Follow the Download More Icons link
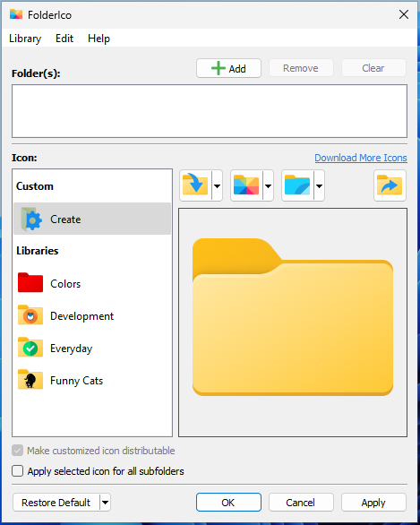 click(x=361, y=158)
